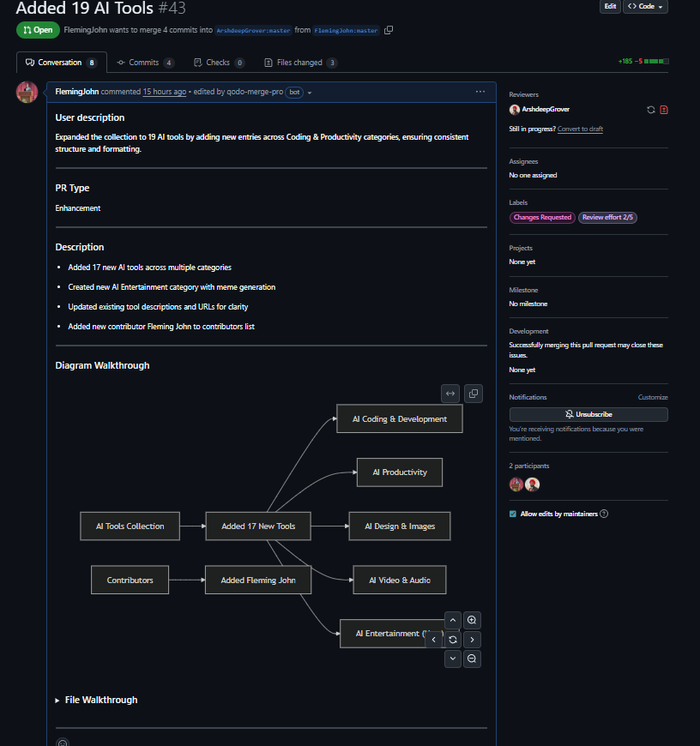
Task: Click the Edit title button
Action: (610, 6)
